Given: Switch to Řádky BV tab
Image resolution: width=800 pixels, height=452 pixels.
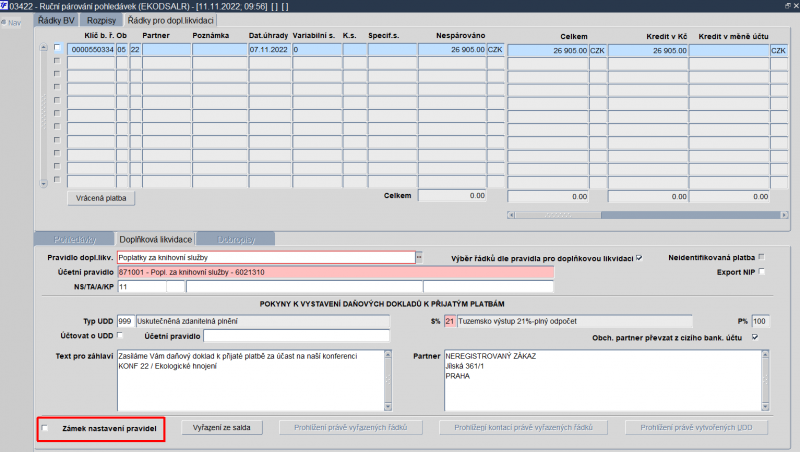Looking at the screenshot, I should [56, 20].
